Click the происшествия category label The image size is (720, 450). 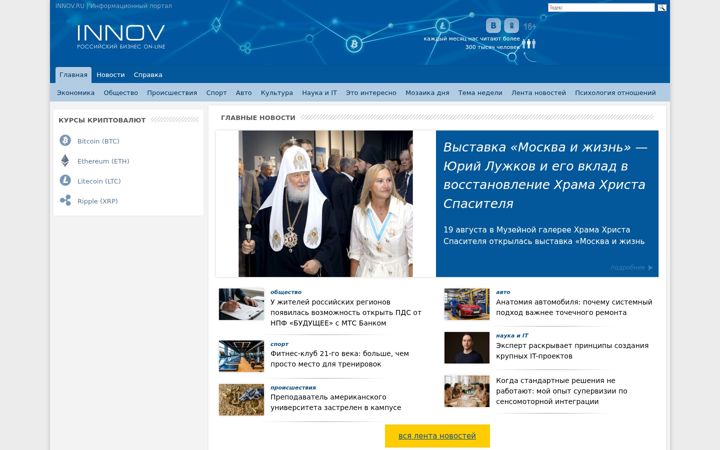pos(293,388)
